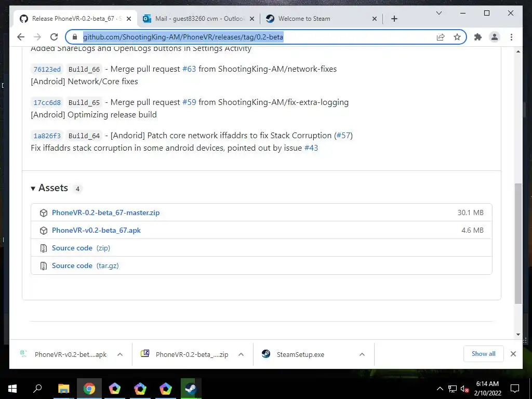Open a new browser tab
Screen dimensions: 532x399
click(x=394, y=19)
